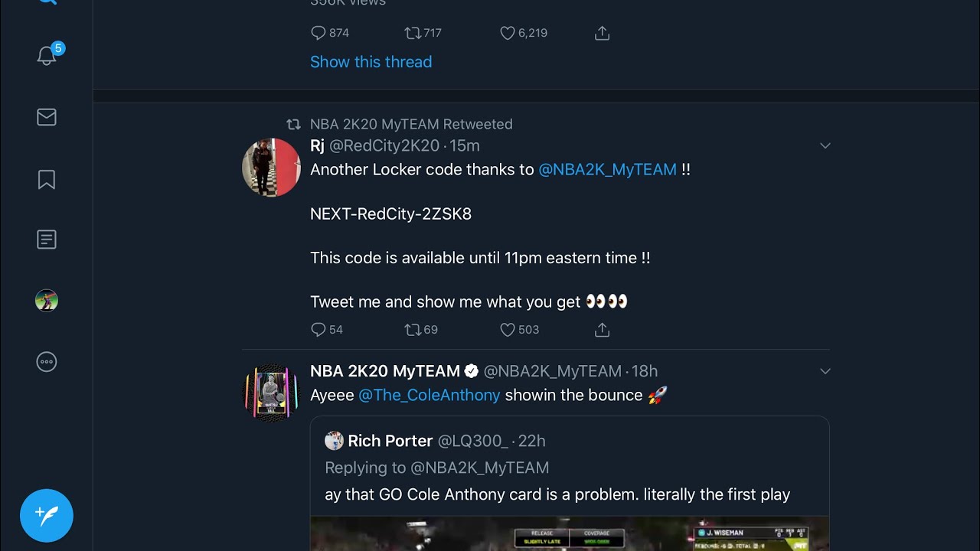
Task: Open the Messages envelope icon
Action: 47,117
